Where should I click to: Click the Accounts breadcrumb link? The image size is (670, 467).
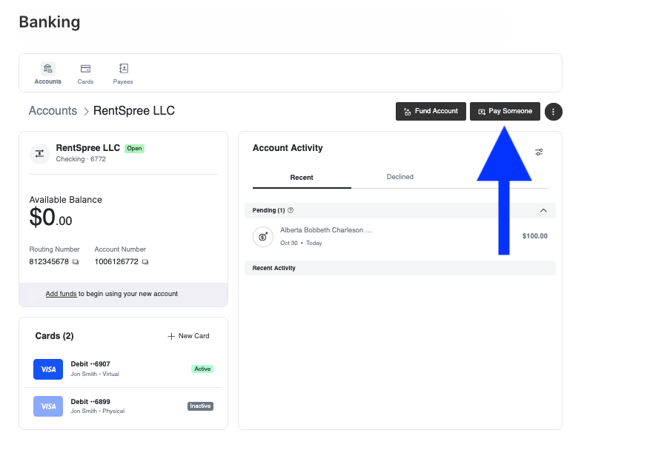[x=52, y=111]
